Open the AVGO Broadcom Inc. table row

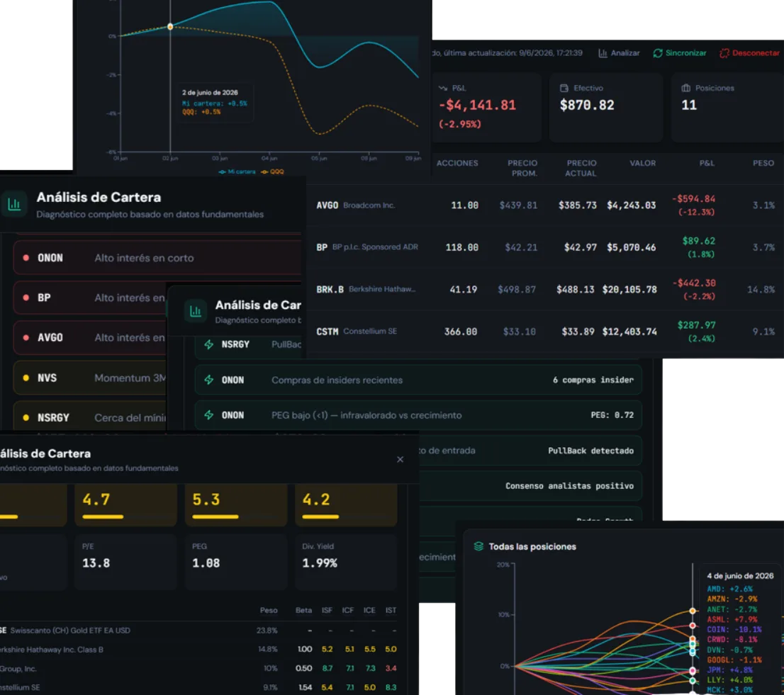545,205
